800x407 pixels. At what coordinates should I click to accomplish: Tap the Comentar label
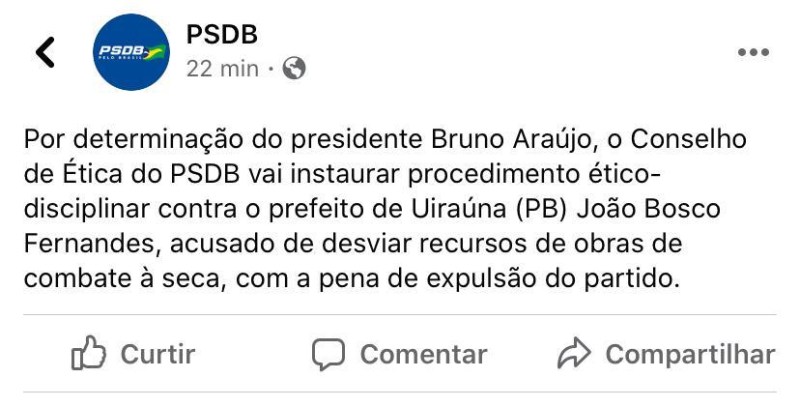click(423, 354)
